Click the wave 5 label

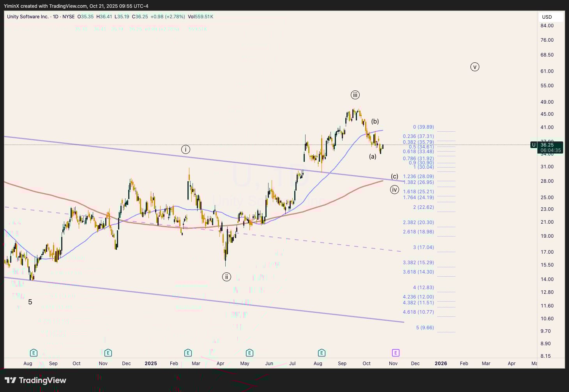point(30,302)
